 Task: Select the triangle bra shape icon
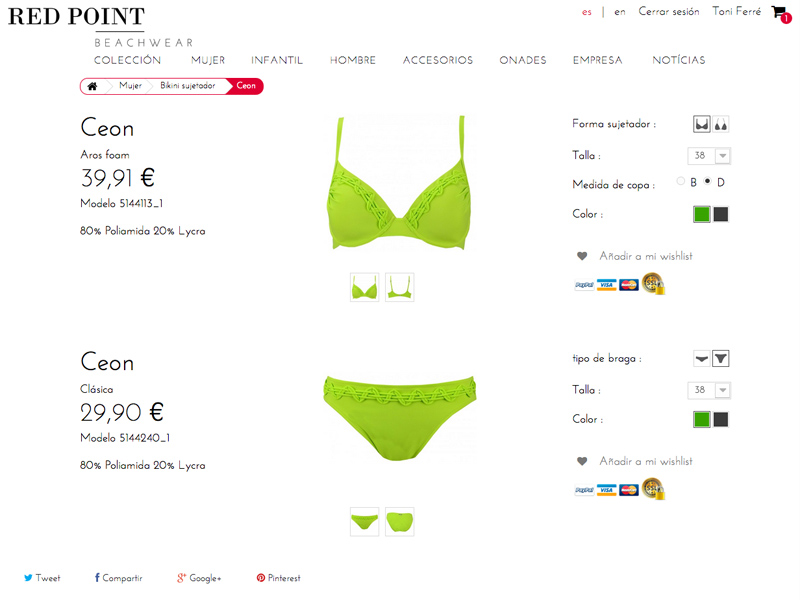[720, 124]
